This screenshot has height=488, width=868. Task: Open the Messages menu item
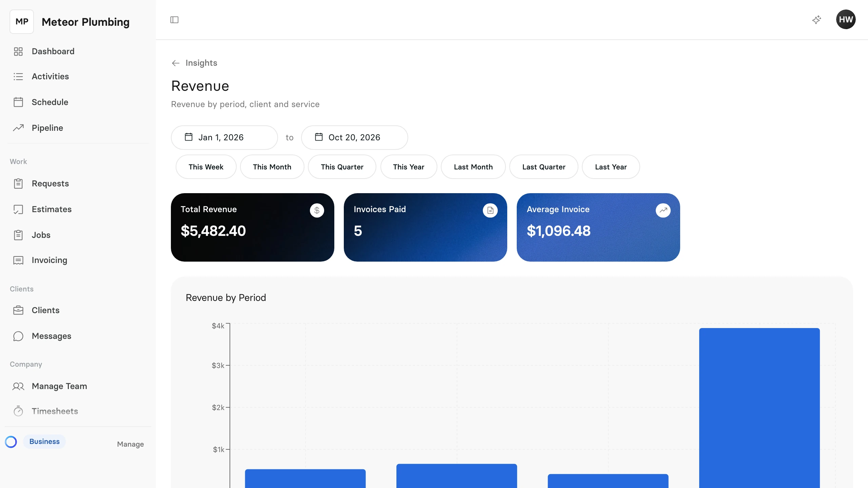(78, 336)
